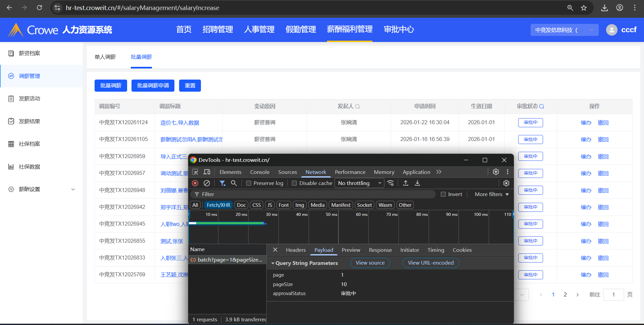This screenshot has width=644, height=325.
Task: Open DevTools settings gear icon
Action: [496, 172]
